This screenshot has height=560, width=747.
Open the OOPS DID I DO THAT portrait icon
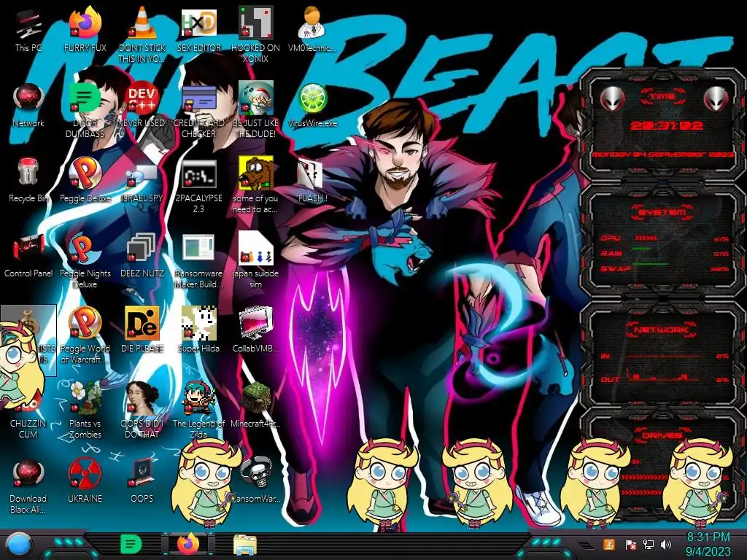[x=142, y=411]
